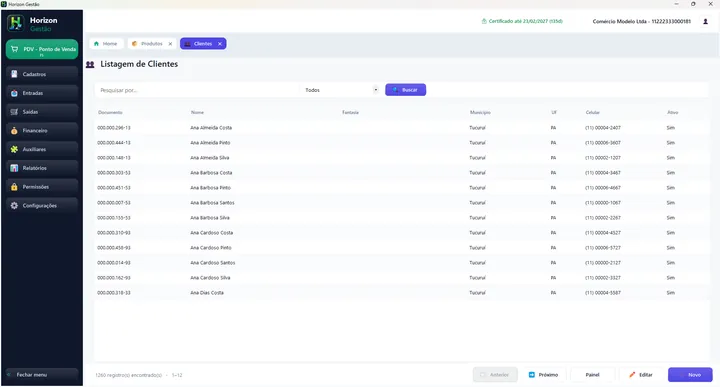720x387 pixels.
Task: Sort by the Fantasia column header
Action: 350,112
